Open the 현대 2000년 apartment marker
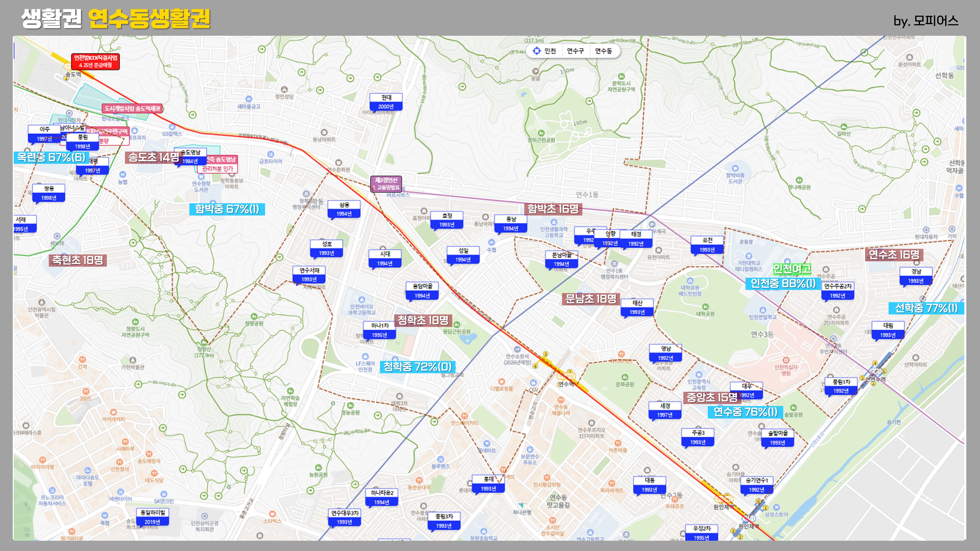980x551 pixels. 386,102
